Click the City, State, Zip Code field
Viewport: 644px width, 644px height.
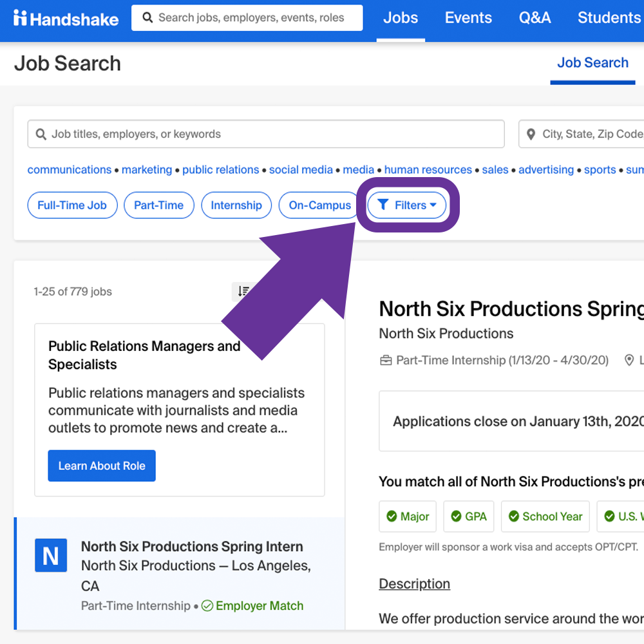point(581,134)
